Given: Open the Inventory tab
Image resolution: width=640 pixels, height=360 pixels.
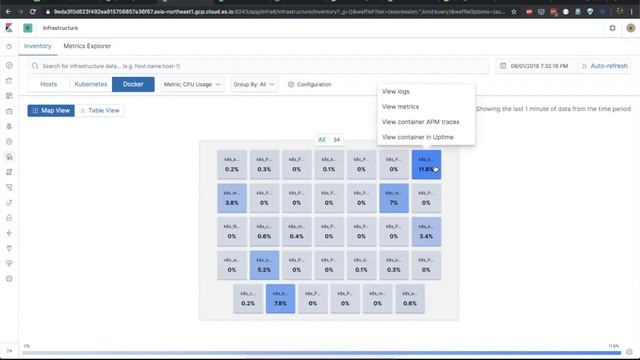Looking at the screenshot, I should point(38,46).
